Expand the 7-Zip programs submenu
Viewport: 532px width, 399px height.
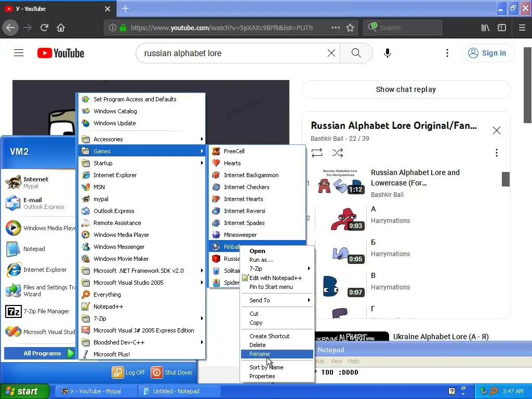pyautogui.click(x=142, y=318)
